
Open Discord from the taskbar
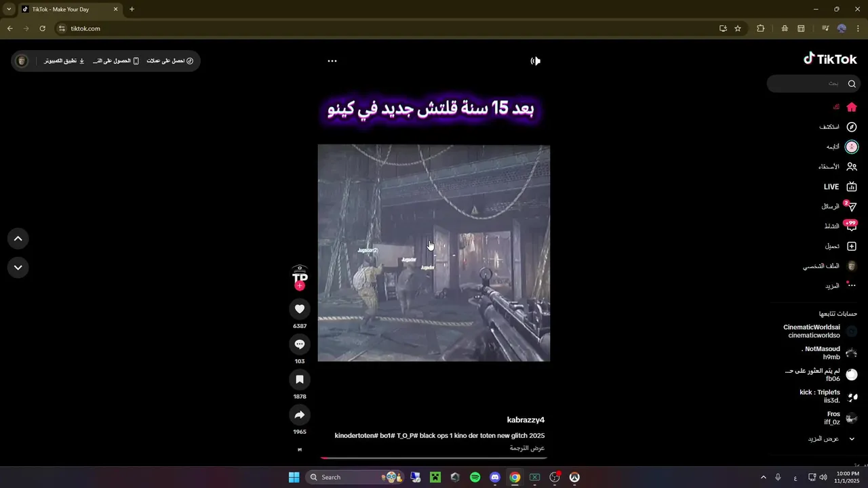(x=495, y=477)
